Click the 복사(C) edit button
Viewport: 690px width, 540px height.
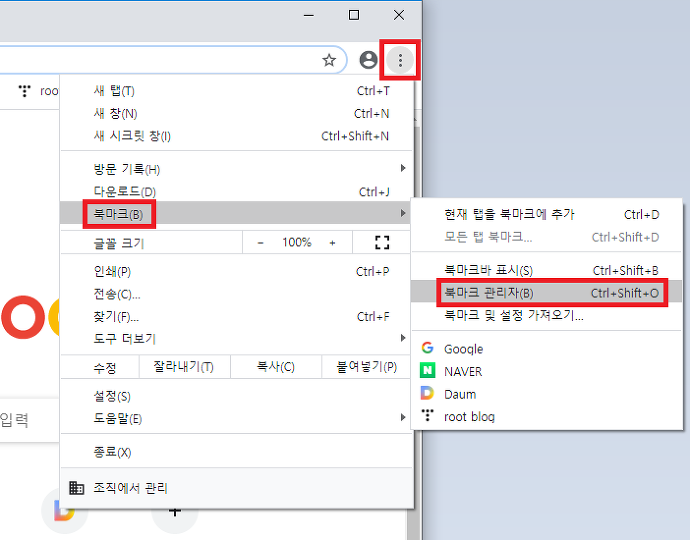click(x=276, y=367)
